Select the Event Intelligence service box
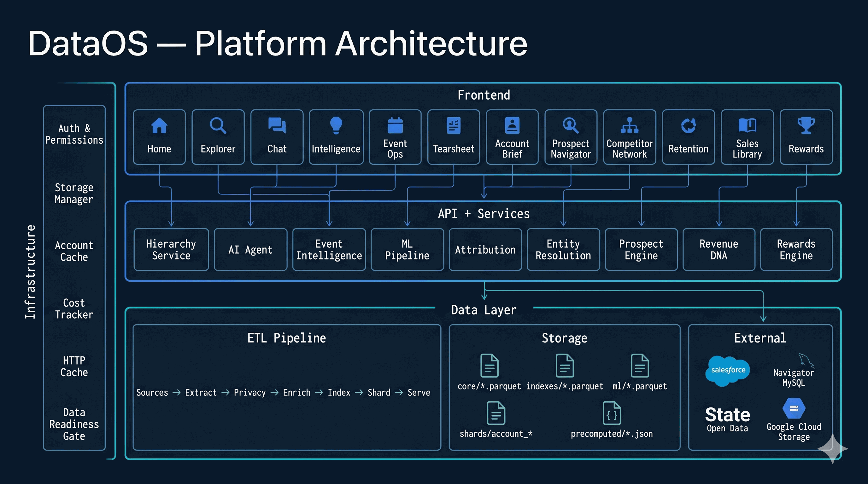868x484 pixels. pos(329,249)
